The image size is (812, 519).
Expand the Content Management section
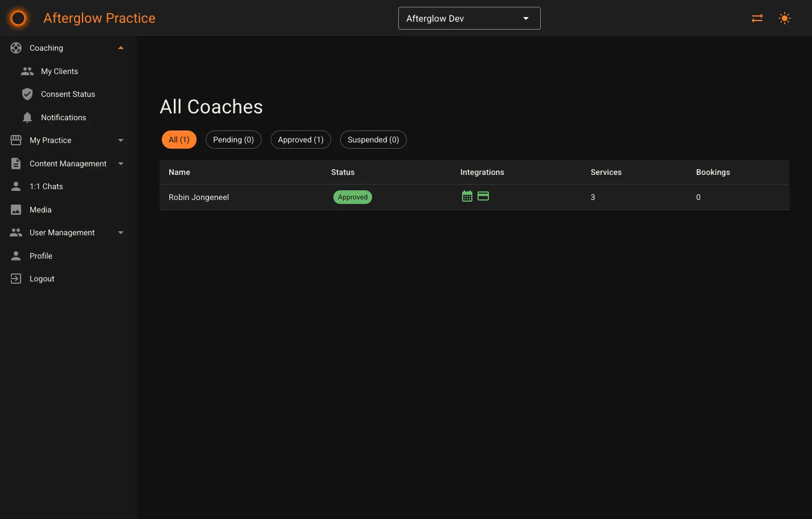tap(120, 164)
